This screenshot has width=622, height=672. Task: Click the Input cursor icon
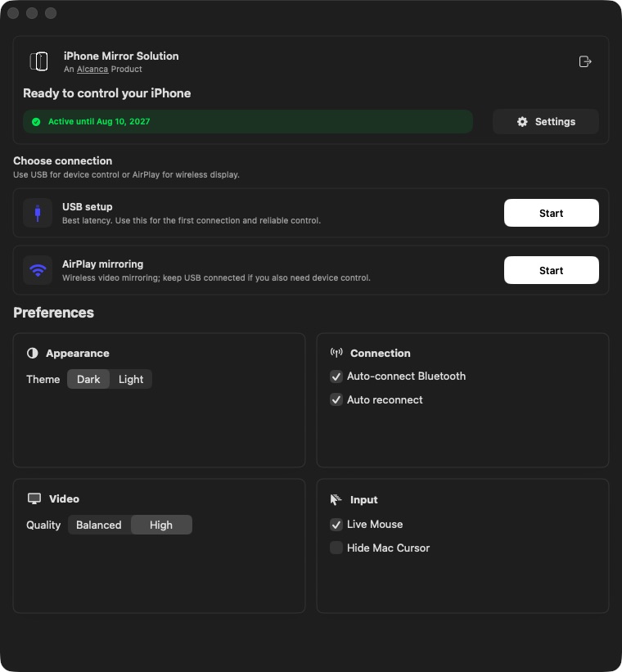click(x=336, y=500)
